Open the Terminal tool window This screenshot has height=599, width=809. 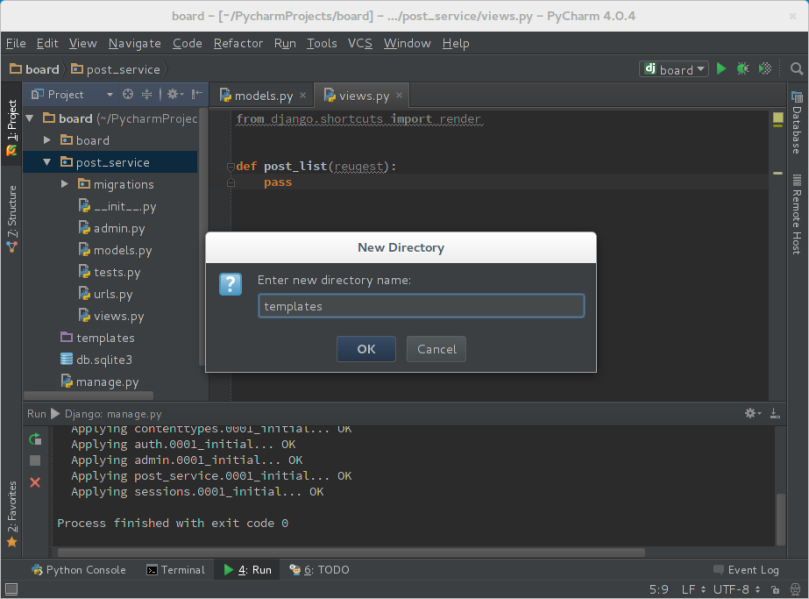[176, 570]
